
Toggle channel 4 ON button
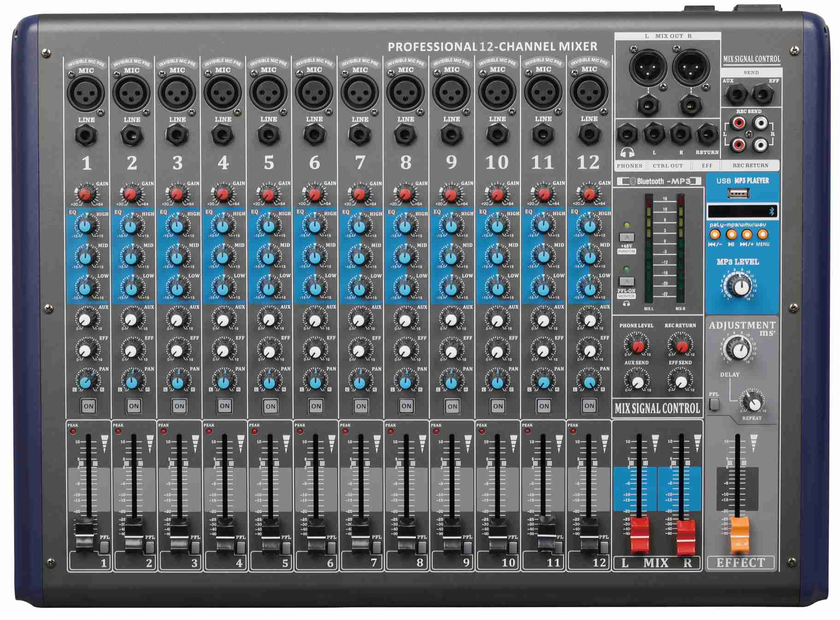(x=224, y=406)
